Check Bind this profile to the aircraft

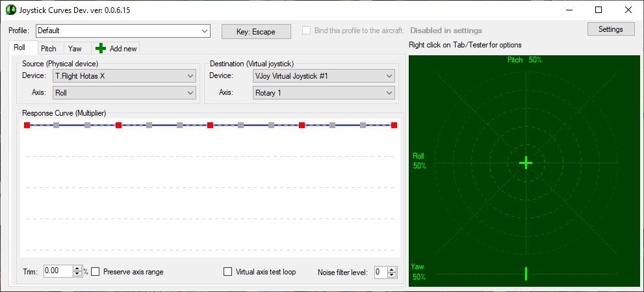pyautogui.click(x=307, y=31)
